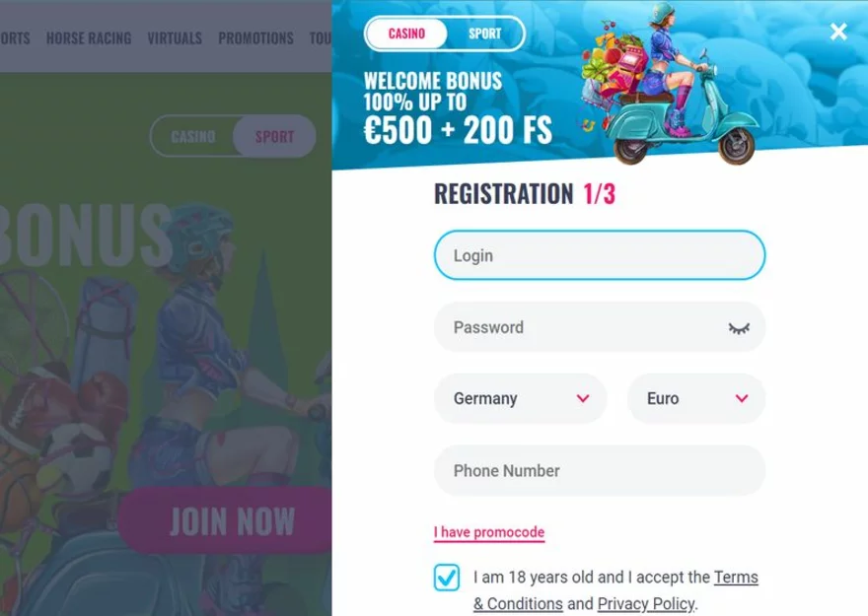Close the registration panel with the X
Viewport: 868px width, 616px height.
click(x=838, y=32)
